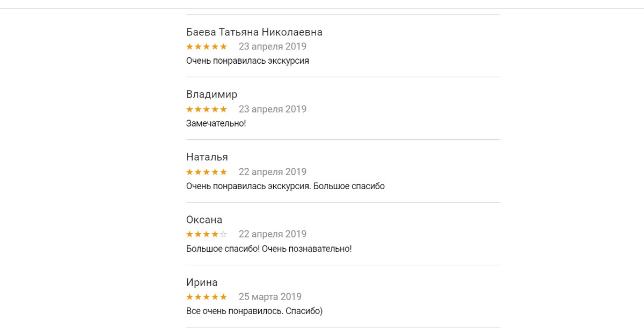
Task: Click Ирина's five-star rating
Action: [207, 297]
